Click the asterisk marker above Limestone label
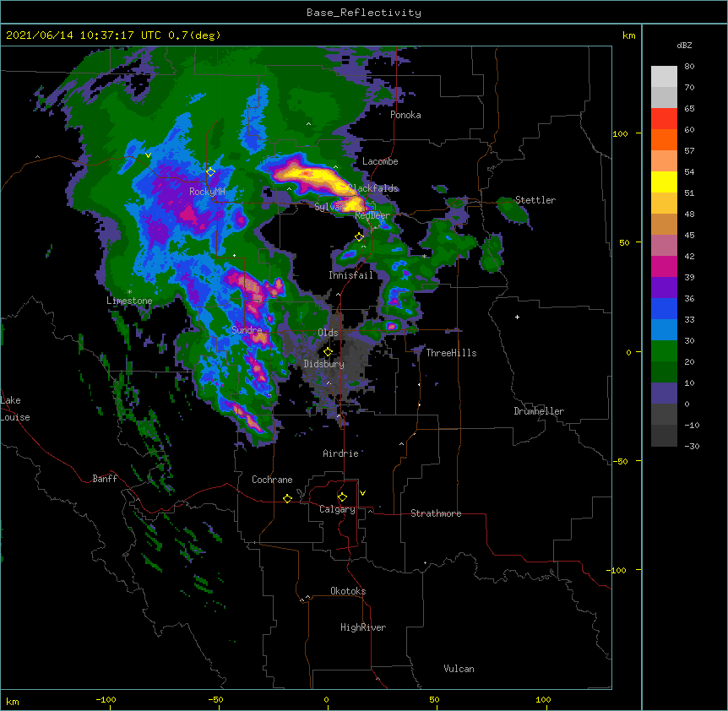Image resolution: width=728 pixels, height=711 pixels. (129, 292)
